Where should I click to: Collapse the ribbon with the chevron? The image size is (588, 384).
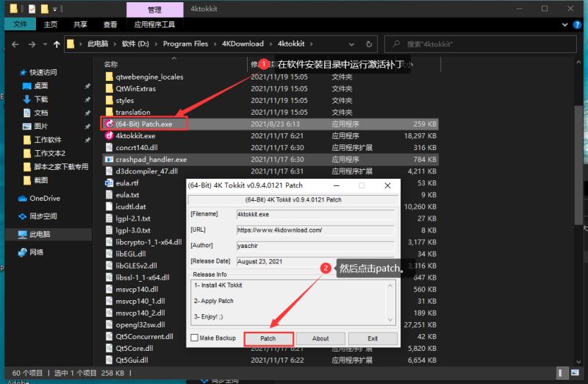(x=564, y=25)
